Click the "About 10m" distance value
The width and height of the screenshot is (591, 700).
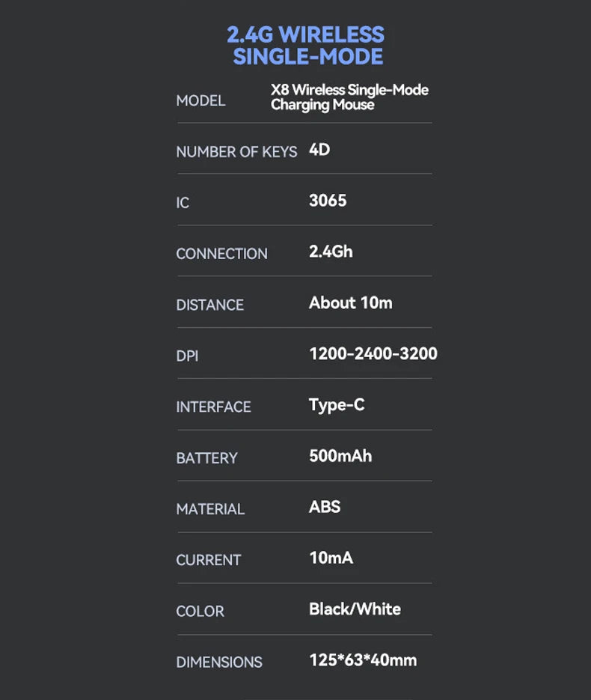click(x=350, y=302)
